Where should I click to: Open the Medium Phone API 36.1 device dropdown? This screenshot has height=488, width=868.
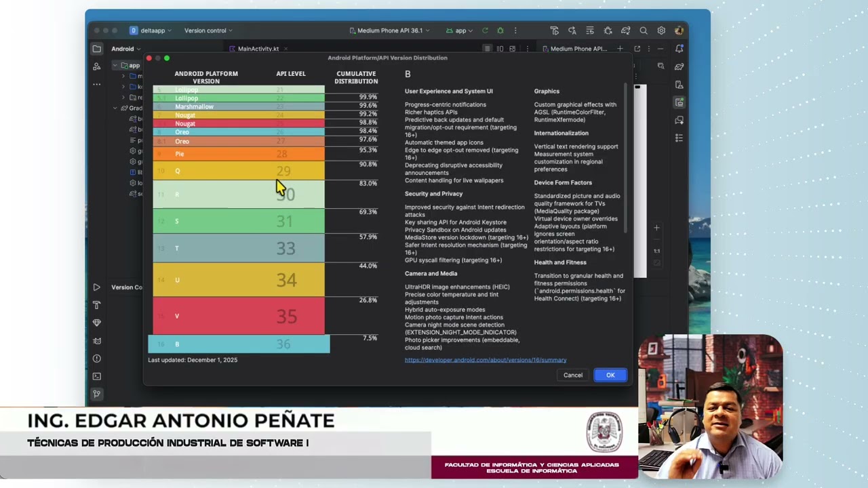click(389, 30)
